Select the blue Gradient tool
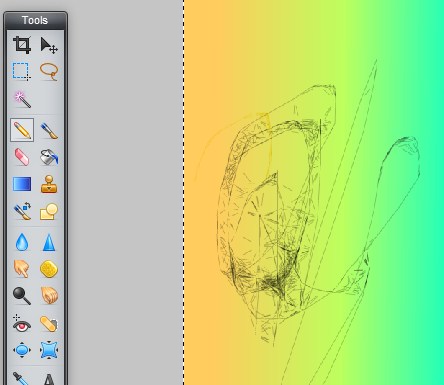Image resolution: width=444 pixels, height=385 pixels. 22,184
